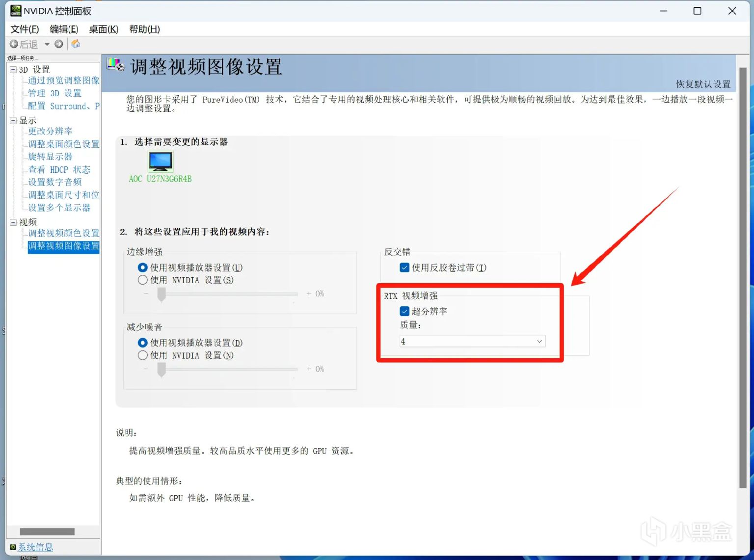Click the 调整视频图像设置 page header icon
This screenshot has width=754, height=560.
(116, 65)
